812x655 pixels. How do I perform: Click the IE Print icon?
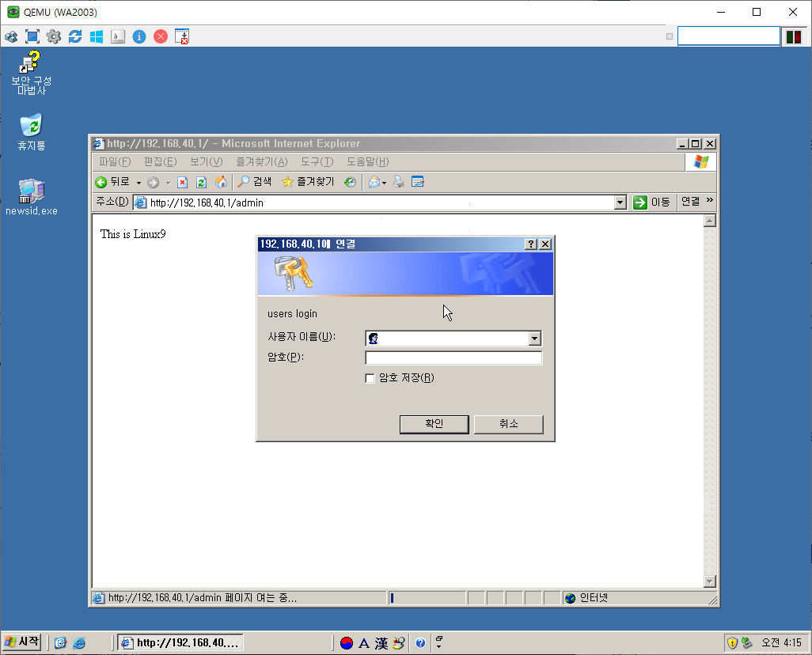(398, 182)
